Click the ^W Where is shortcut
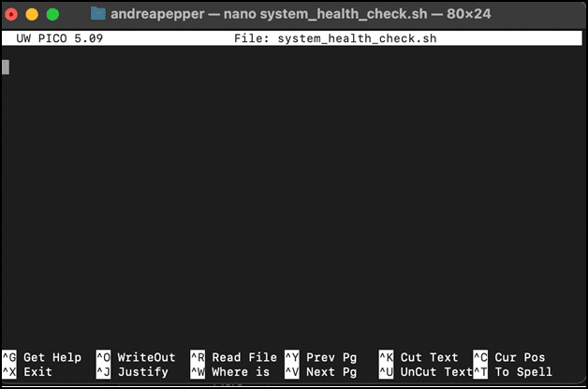Screen dimensions: 588x389 (x=230, y=372)
